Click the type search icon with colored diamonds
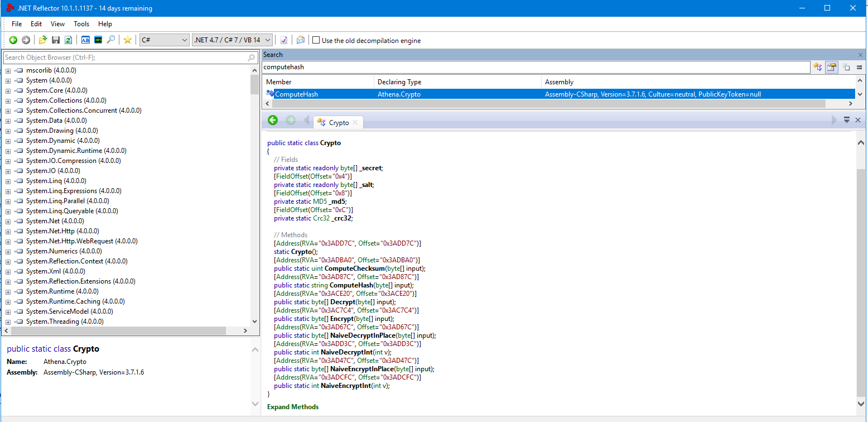This screenshot has height=422, width=868. point(818,67)
